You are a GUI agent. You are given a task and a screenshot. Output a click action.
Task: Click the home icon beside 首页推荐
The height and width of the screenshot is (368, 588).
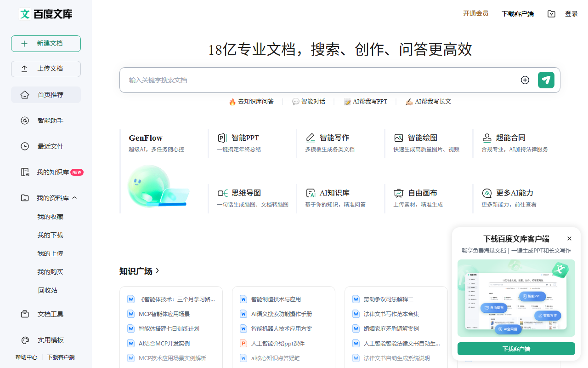[25, 95]
